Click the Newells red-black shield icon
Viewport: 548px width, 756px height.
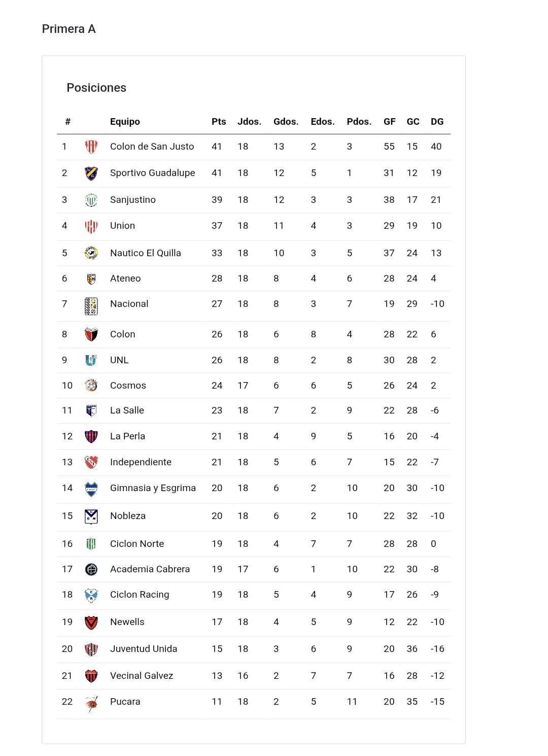(x=91, y=623)
